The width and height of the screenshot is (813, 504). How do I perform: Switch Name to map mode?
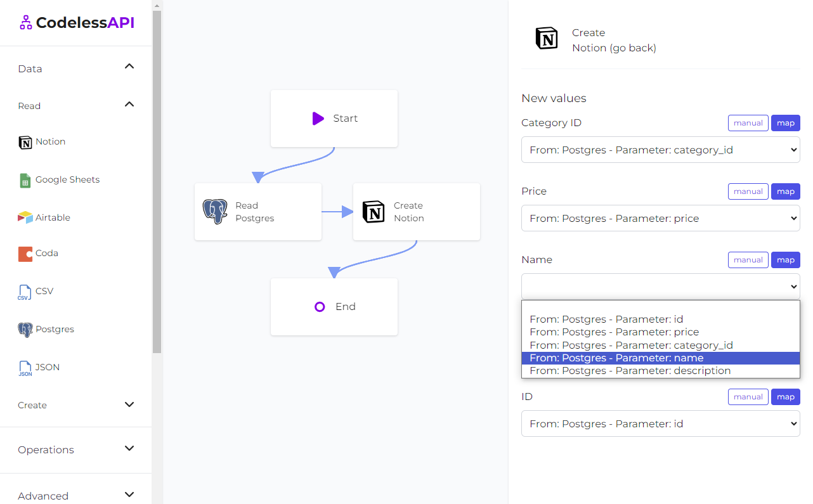coord(786,260)
